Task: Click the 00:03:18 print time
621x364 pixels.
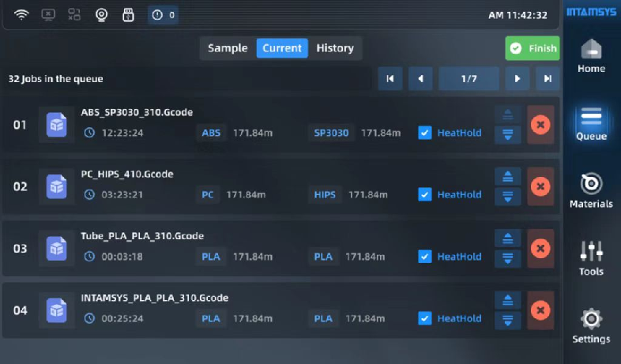Action: coord(122,257)
